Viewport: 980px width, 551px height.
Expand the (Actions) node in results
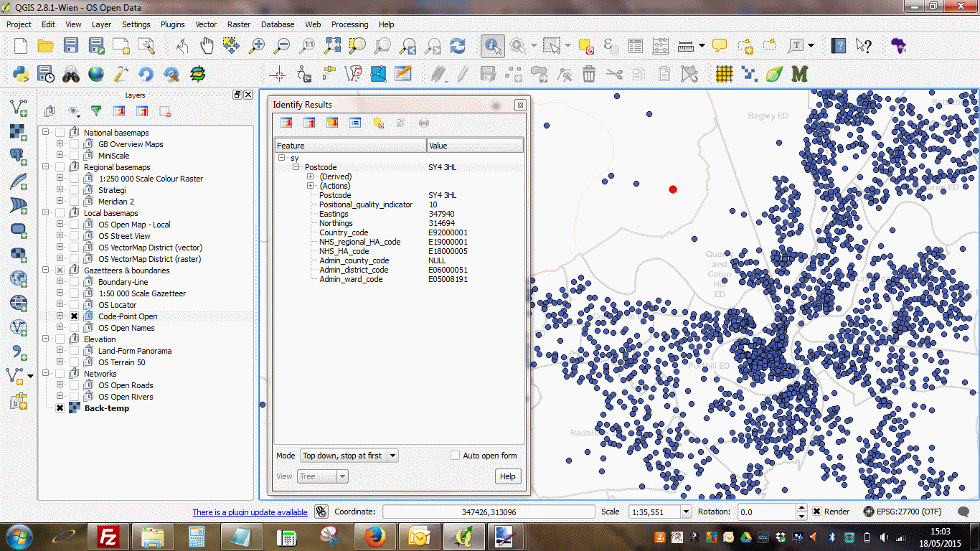tap(311, 186)
